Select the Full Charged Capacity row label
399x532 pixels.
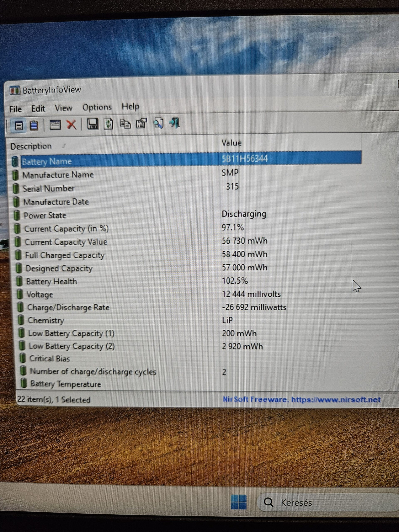click(65, 255)
